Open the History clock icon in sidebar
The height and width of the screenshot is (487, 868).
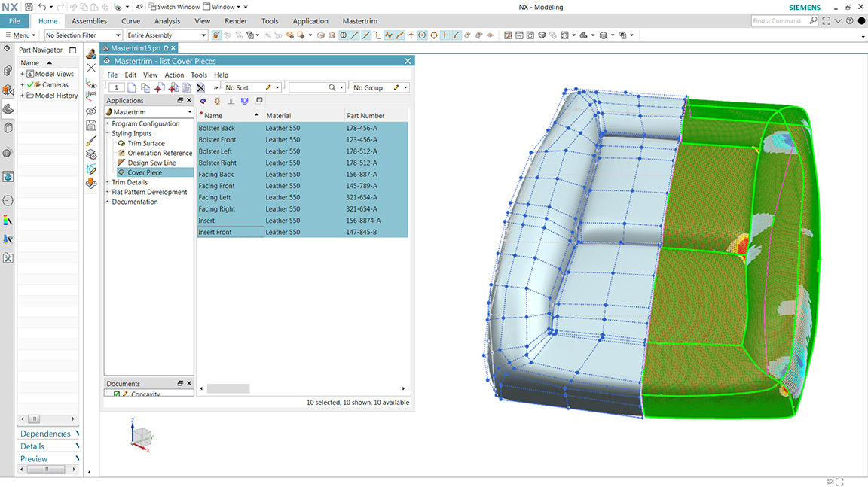pos(8,200)
